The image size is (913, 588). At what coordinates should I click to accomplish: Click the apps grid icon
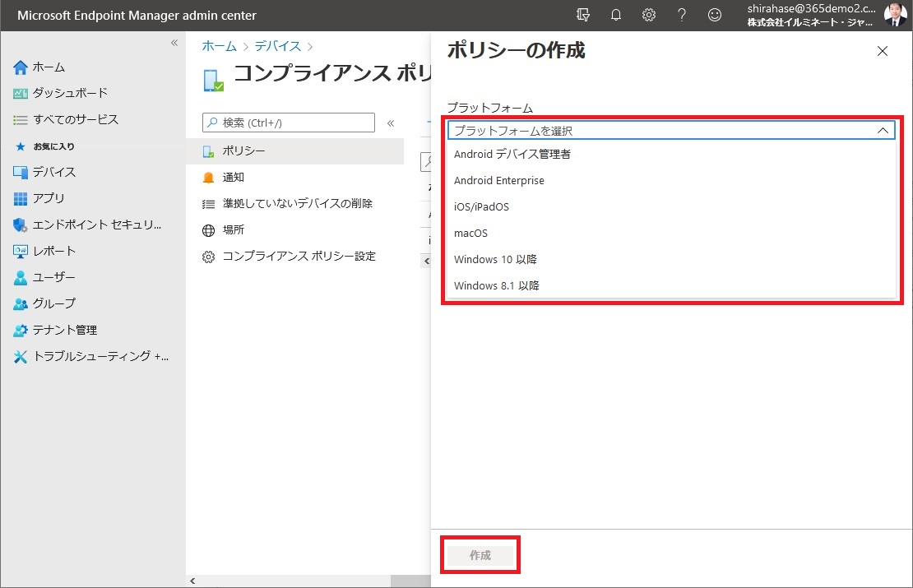point(21,199)
